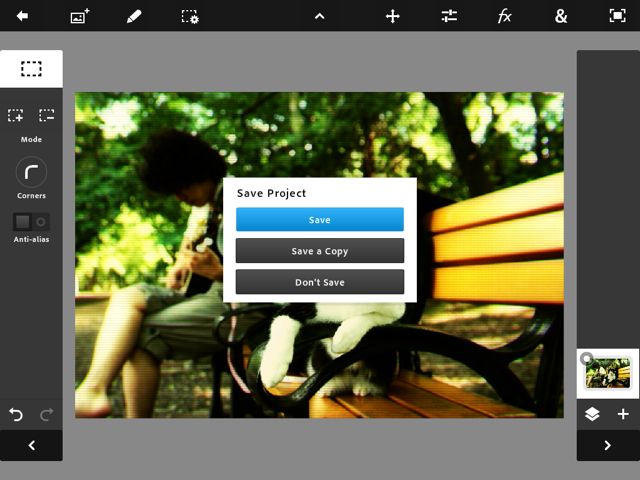
Task: Click the Save a Copy button
Action: [x=320, y=251]
